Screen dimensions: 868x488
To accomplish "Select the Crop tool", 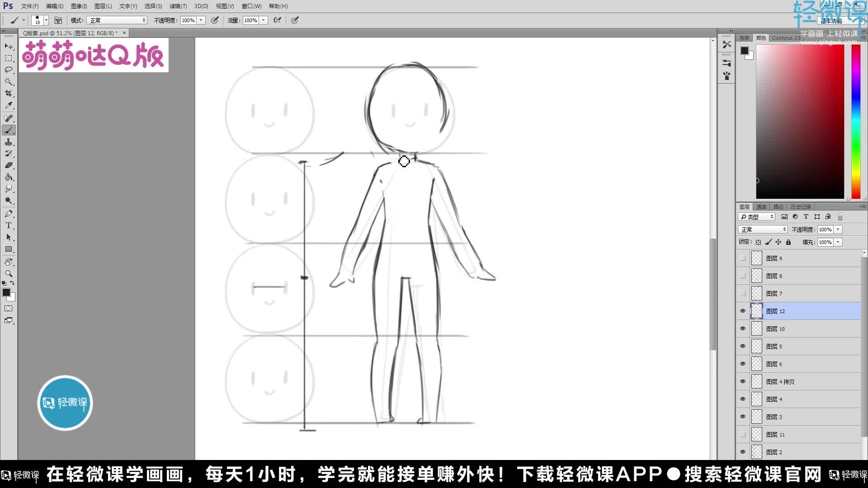I will click(x=9, y=94).
